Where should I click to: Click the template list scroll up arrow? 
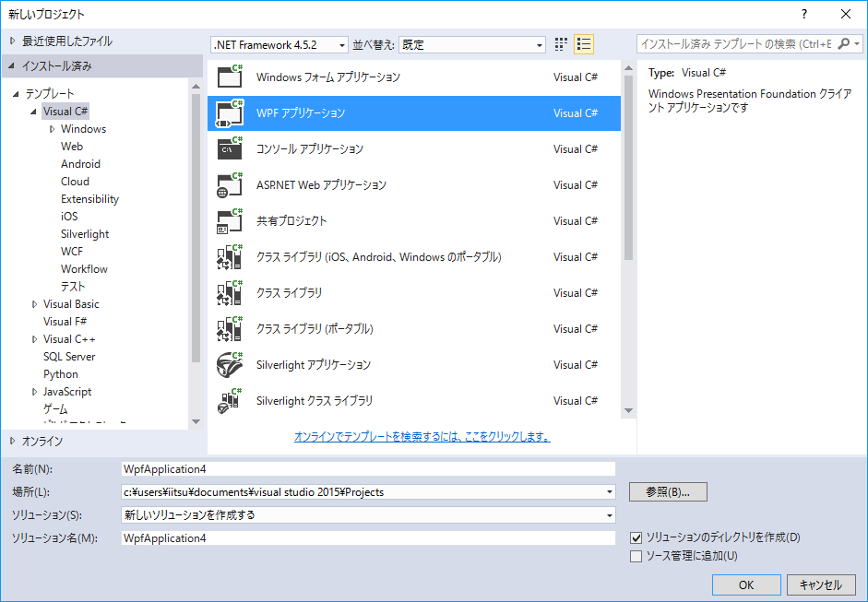tap(628, 67)
